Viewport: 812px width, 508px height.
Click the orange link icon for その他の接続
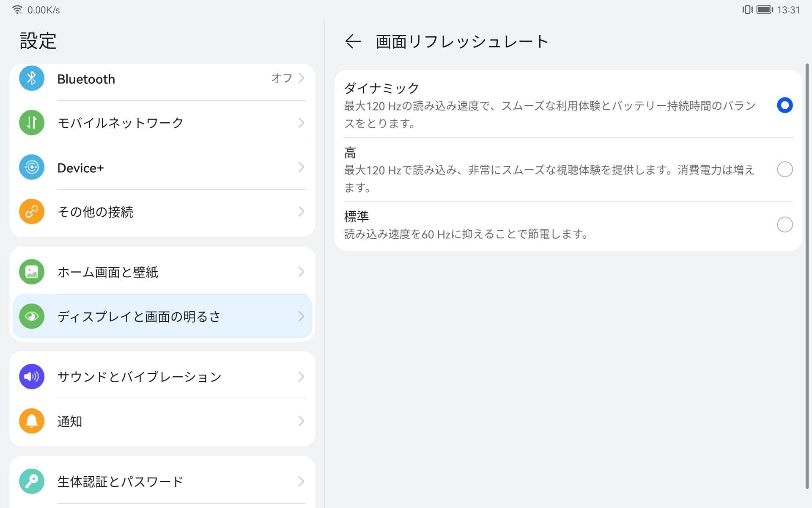[x=32, y=211]
